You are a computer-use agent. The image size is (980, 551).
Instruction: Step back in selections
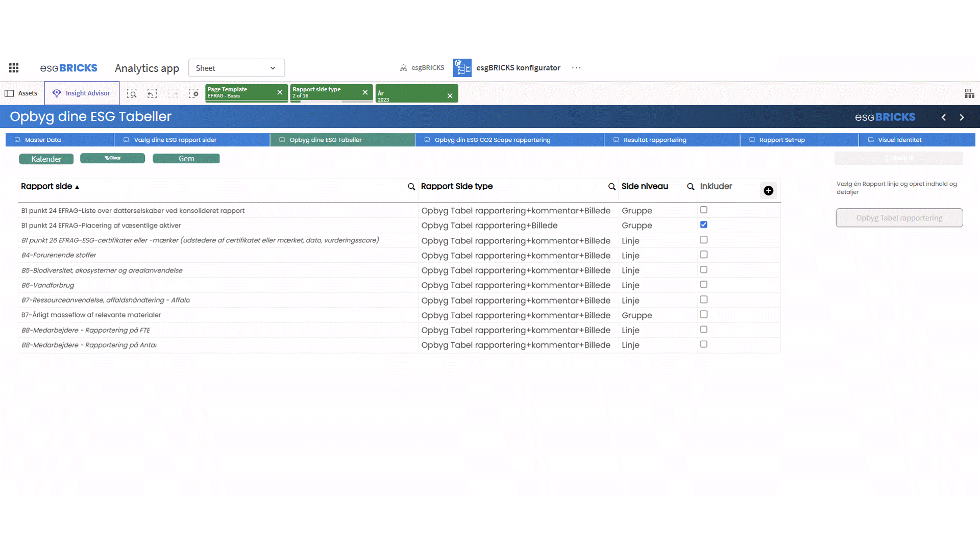152,93
